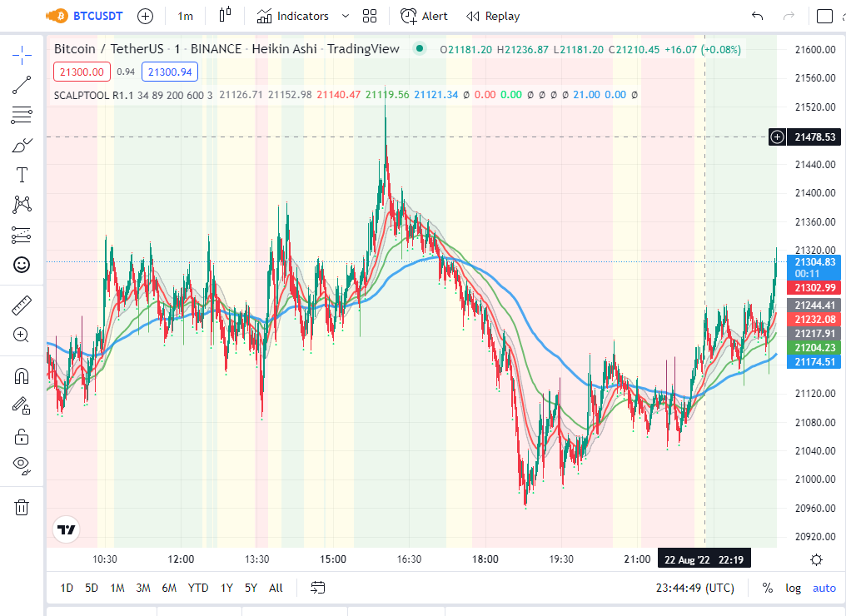Screen dimensions: 846x616
Task: Select the trend line drawing tool
Action: click(x=22, y=85)
